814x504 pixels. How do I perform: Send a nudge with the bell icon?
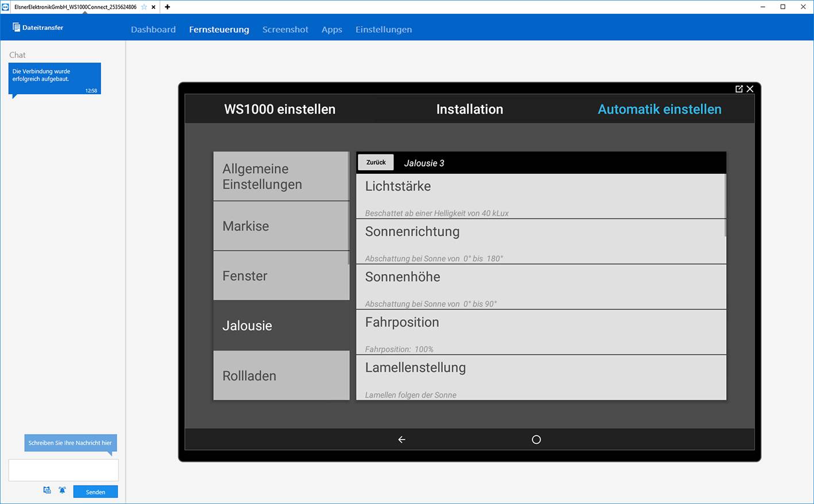[x=62, y=490]
